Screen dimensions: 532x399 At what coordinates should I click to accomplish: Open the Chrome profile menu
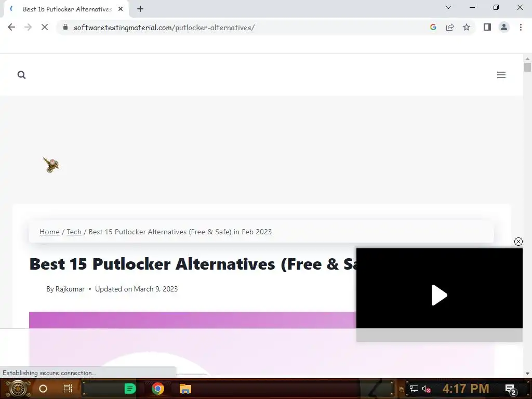coord(504,27)
